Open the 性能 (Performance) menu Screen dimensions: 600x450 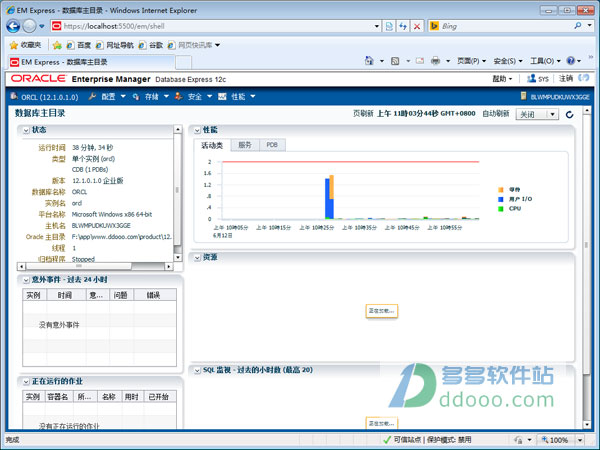237,97
